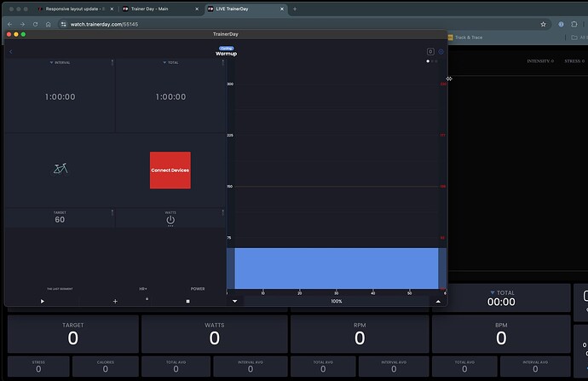Stop workout with the square stop button
Image resolution: width=588 pixels, height=381 pixels.
(187, 301)
